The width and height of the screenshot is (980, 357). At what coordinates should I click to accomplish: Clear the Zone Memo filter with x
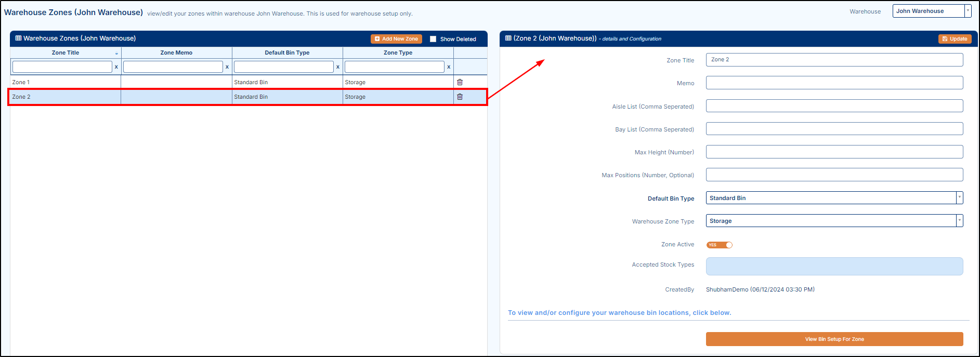pyautogui.click(x=227, y=67)
